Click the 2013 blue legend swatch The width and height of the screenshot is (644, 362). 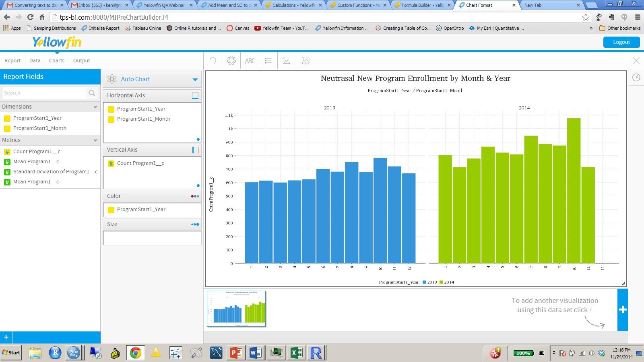424,282
